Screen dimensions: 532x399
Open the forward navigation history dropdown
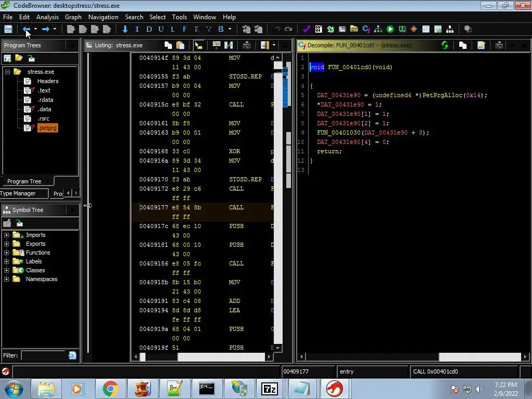pos(55,29)
